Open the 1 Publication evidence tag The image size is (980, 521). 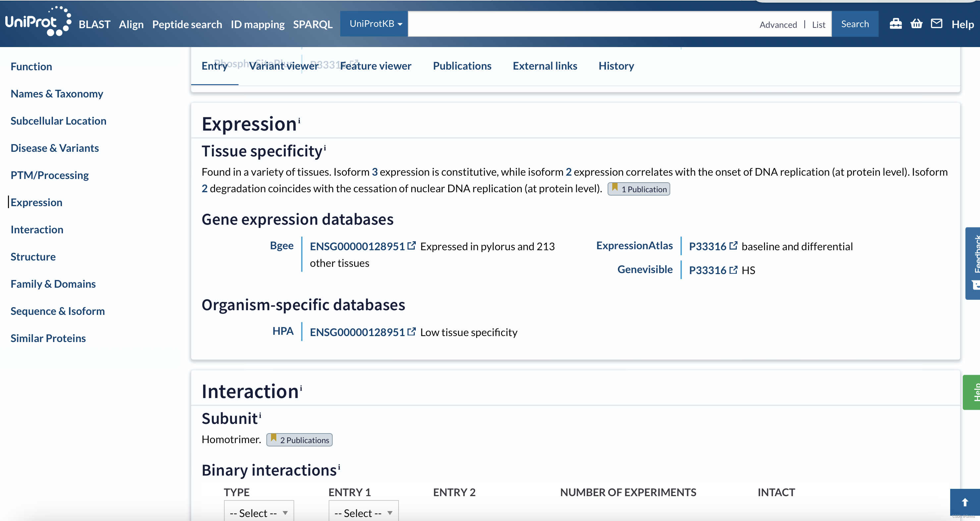click(639, 189)
